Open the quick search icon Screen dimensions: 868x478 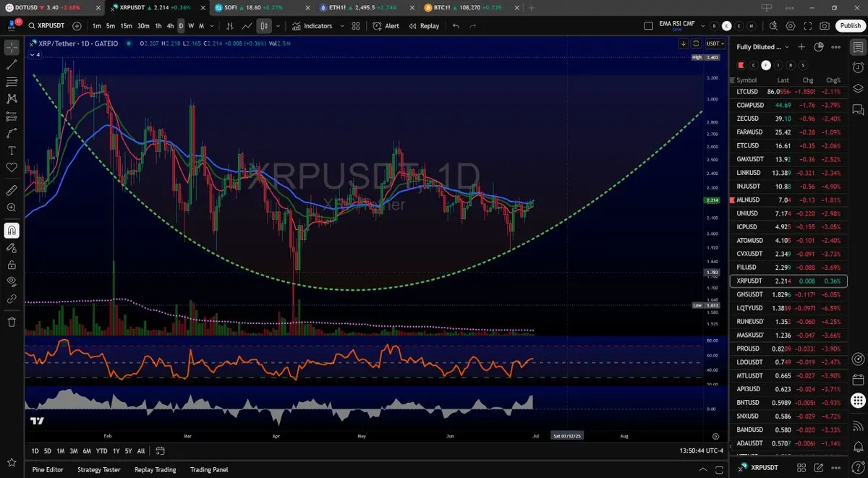(x=773, y=26)
